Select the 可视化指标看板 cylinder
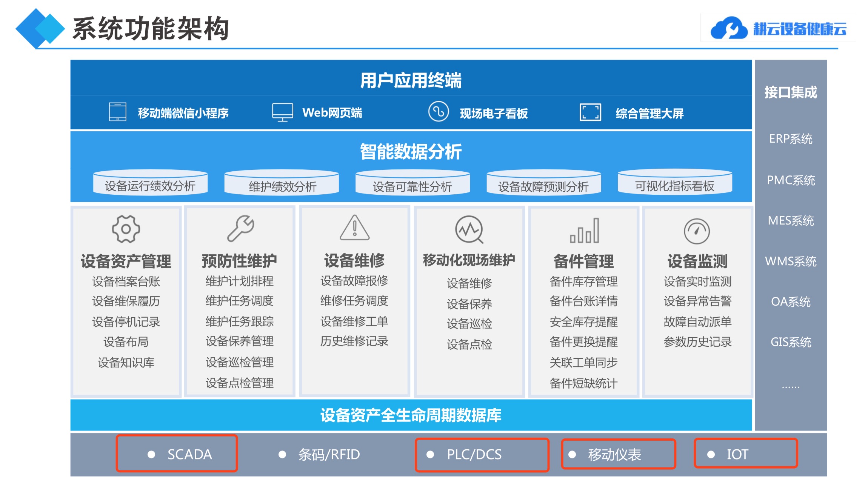Viewport: 868px width, 495px height. (675, 181)
